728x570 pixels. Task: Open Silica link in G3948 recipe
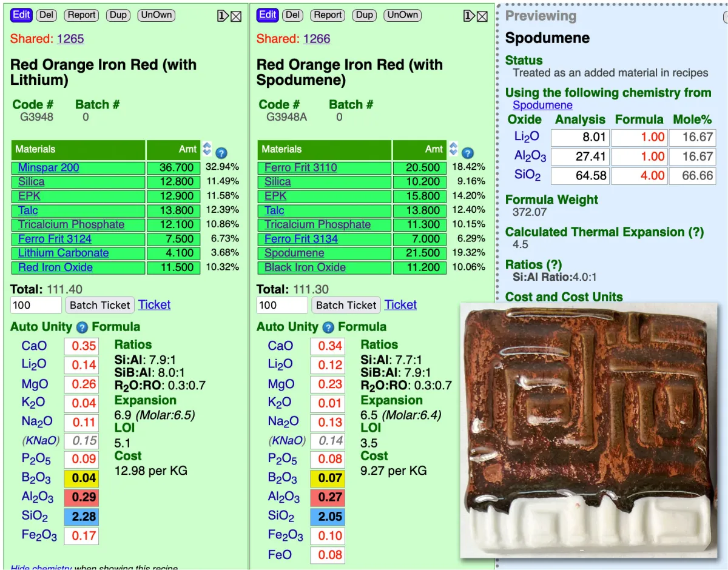(31, 182)
